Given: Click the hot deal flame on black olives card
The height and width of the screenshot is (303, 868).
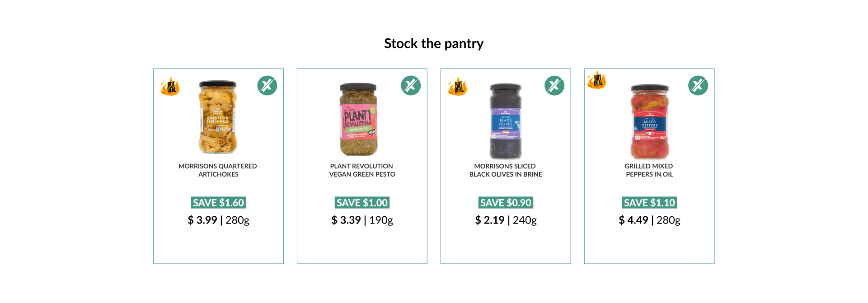Looking at the screenshot, I should tap(458, 86).
